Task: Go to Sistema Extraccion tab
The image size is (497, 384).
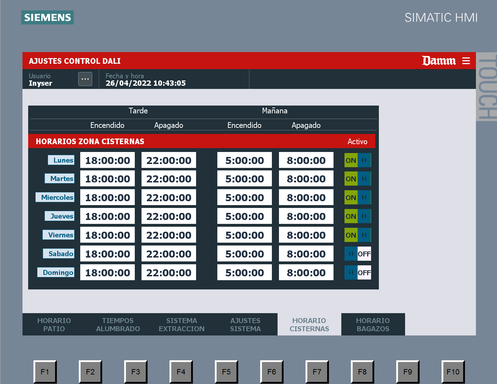Action: (182, 324)
